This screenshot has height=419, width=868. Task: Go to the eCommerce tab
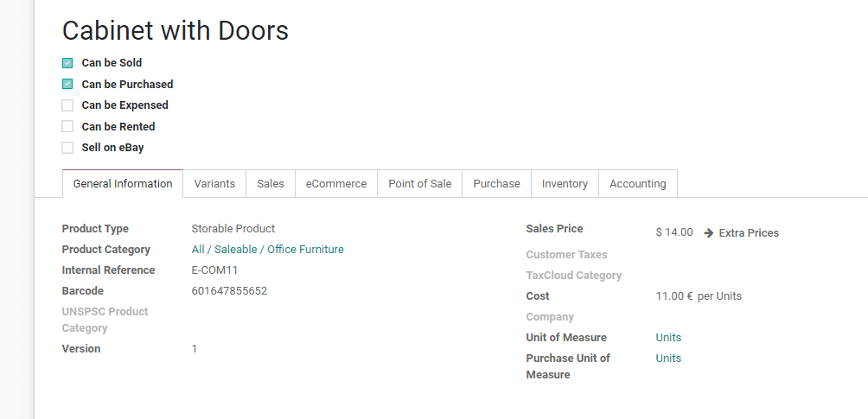(x=336, y=184)
